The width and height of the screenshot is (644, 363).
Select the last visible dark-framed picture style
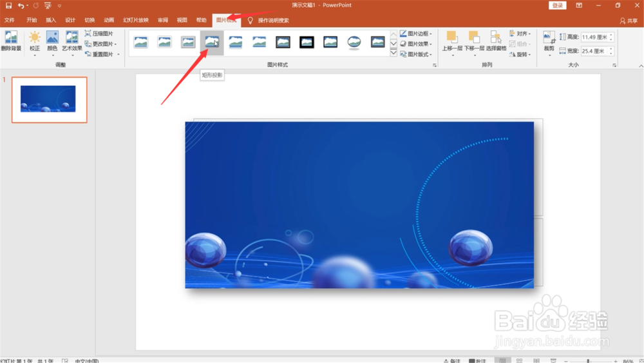coord(377,42)
